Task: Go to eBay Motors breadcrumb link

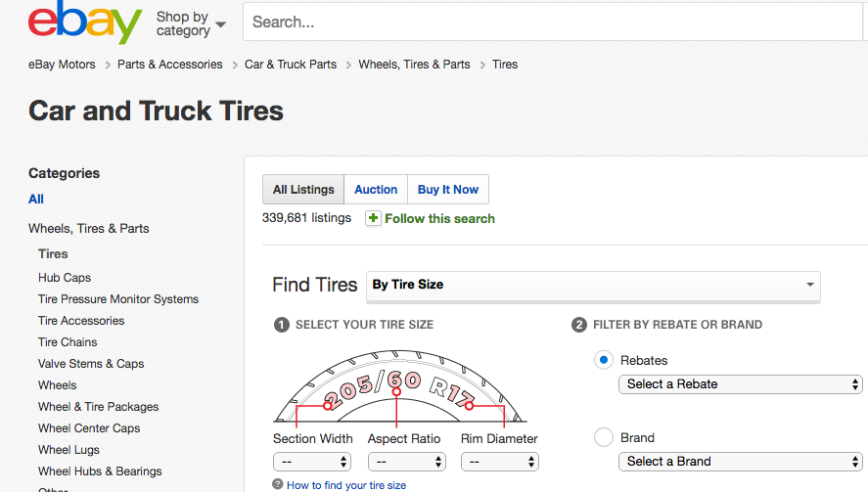Action: click(x=63, y=65)
